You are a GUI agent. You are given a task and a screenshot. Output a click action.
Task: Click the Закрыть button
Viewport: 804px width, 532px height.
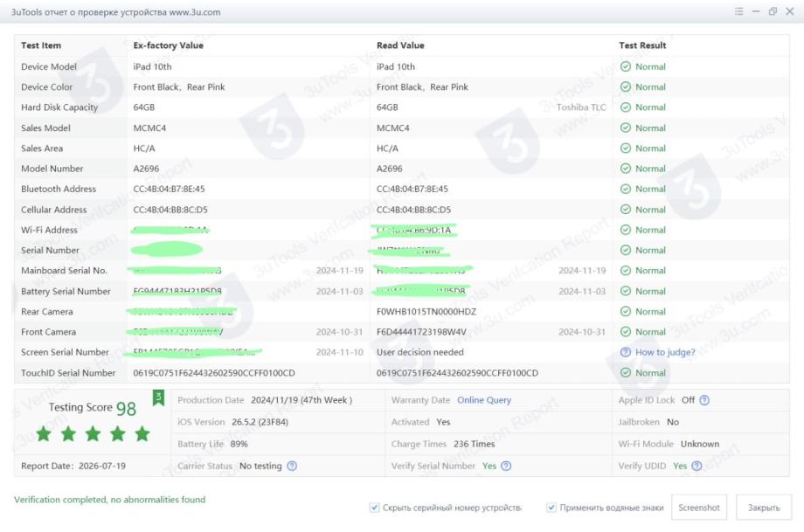(764, 508)
